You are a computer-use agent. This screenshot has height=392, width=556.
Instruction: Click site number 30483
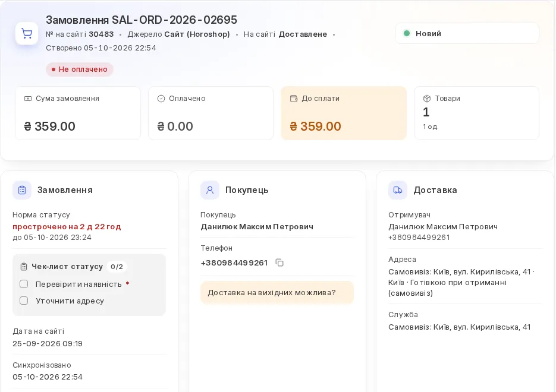[x=101, y=34]
